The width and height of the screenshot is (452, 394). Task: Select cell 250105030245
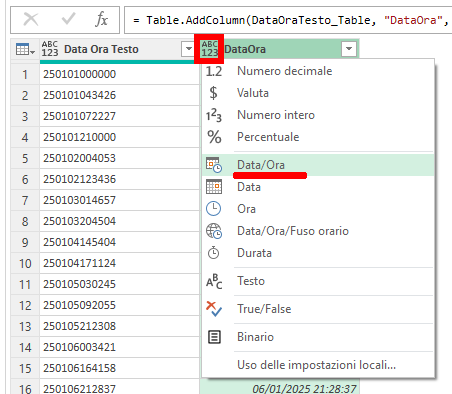(x=119, y=284)
